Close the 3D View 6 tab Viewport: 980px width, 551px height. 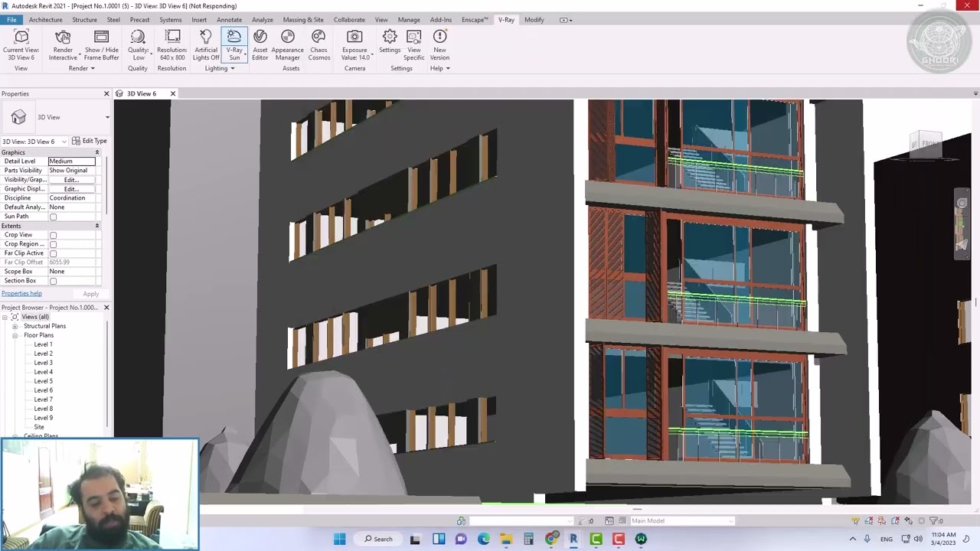(172, 93)
